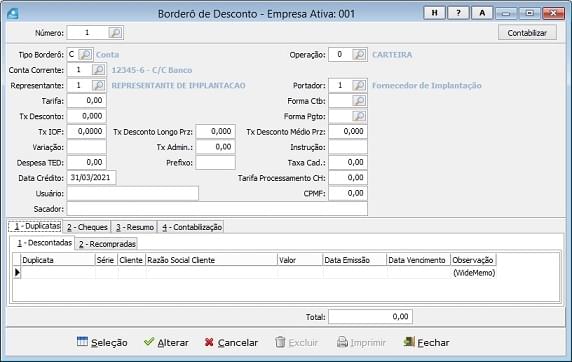572x362 pixels.
Task: Click the Cliente column header
Action: click(131, 260)
